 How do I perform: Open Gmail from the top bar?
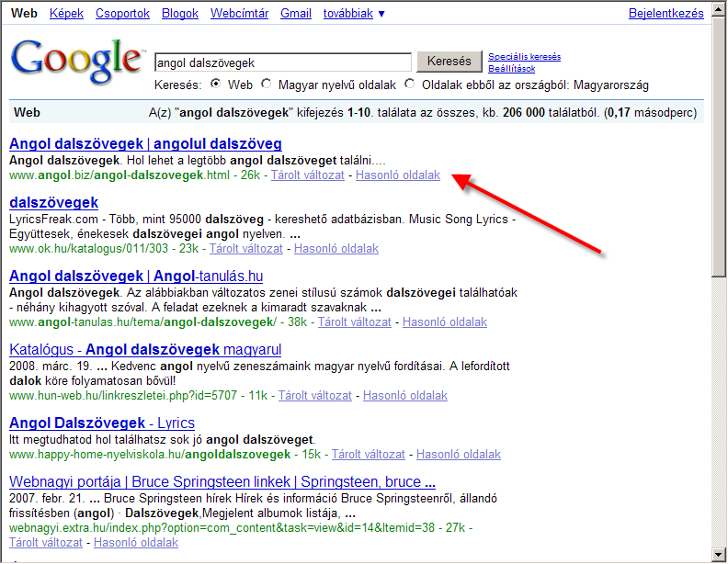(x=296, y=14)
